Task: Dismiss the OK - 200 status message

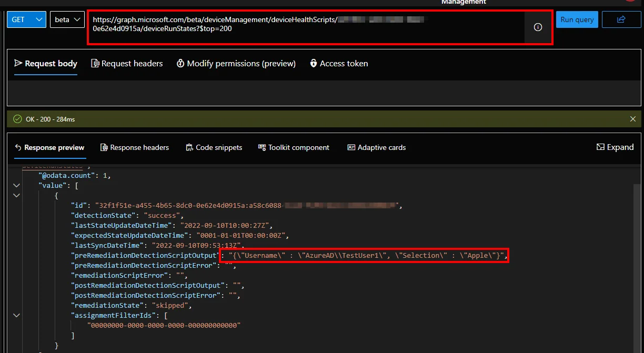Action: coord(633,119)
